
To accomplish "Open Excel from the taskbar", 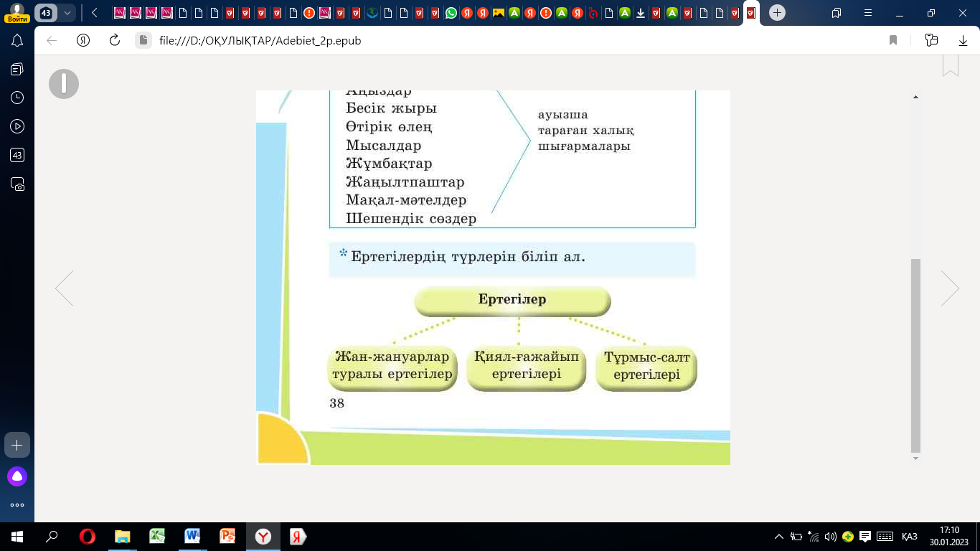I will point(157,537).
